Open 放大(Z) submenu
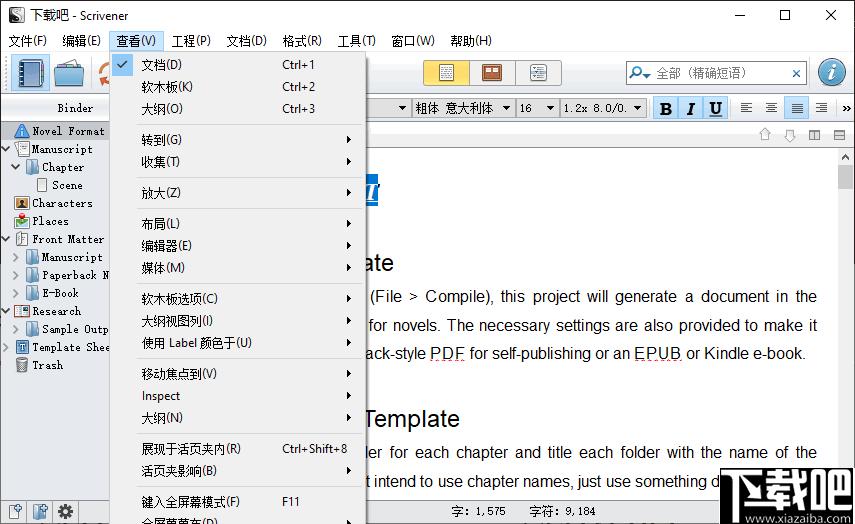855x524 pixels. pyautogui.click(x=238, y=192)
